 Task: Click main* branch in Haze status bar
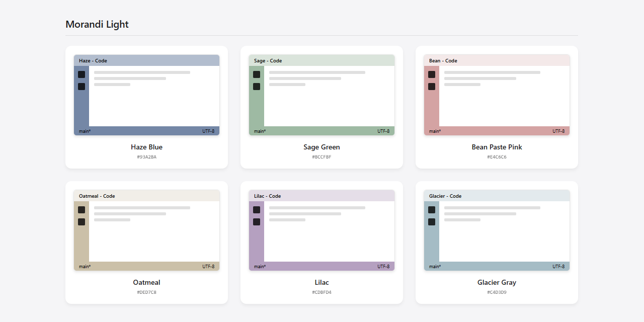coord(85,131)
